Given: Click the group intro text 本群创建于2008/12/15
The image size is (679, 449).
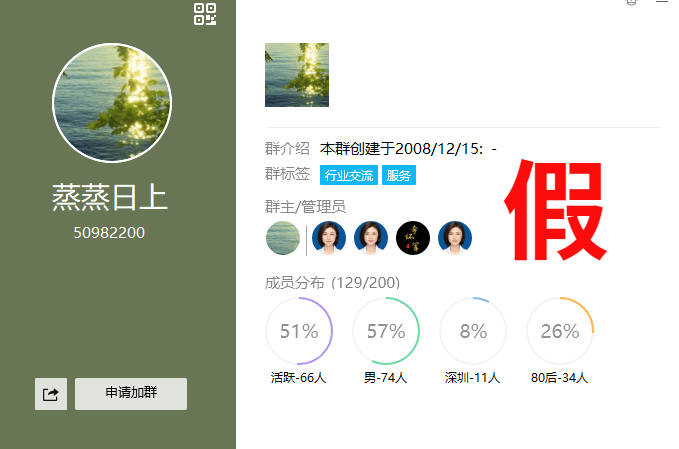Looking at the screenshot, I should coord(401,149).
